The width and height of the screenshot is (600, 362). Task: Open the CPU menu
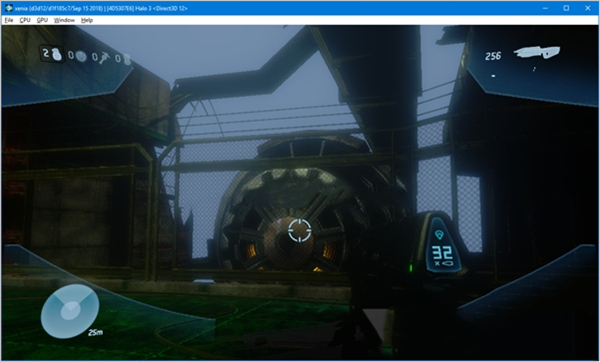[25, 20]
